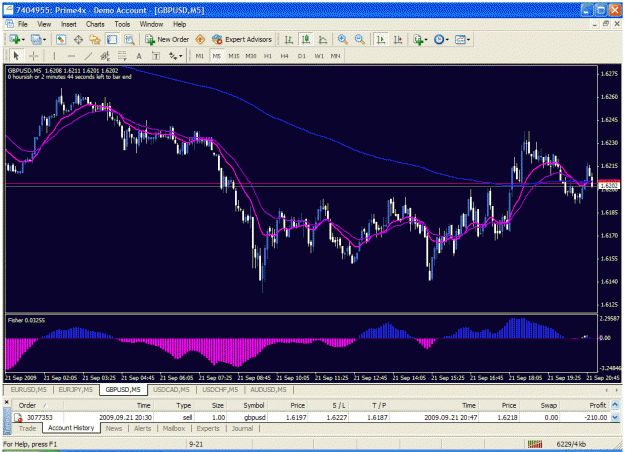Screen dimensions: 625x452
Task: Open the Strategy Tester icon
Action: [x=129, y=39]
